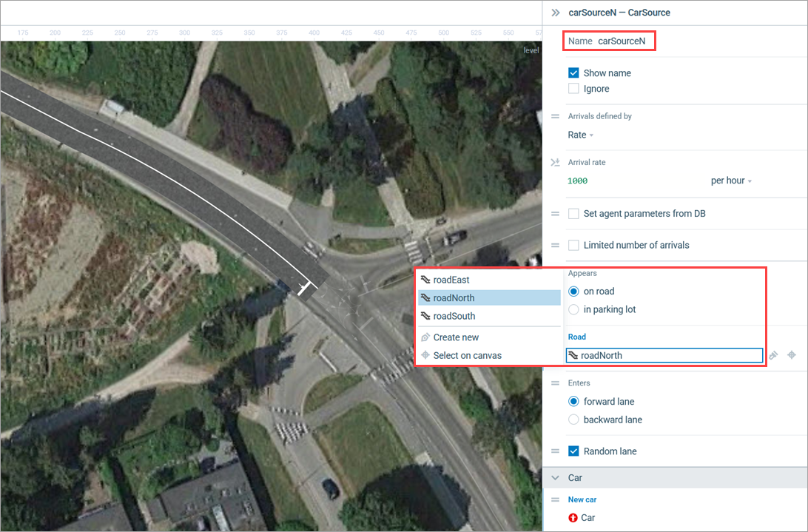Select the in parking lot radio option
The image size is (808, 532).
point(573,309)
